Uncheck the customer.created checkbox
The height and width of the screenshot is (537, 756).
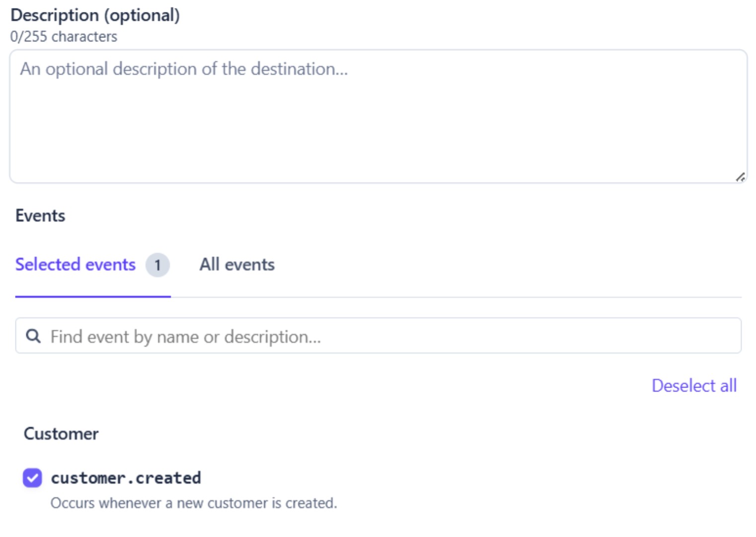[x=32, y=478]
